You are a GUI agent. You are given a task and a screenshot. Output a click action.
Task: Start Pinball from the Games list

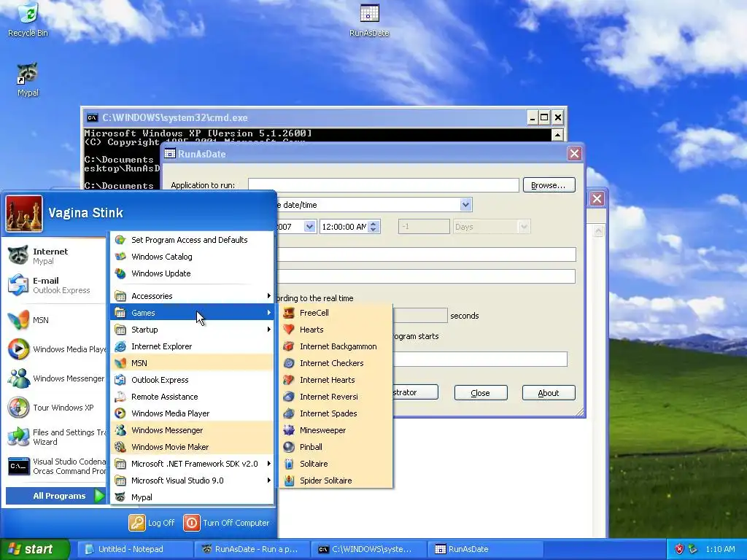click(x=337, y=447)
